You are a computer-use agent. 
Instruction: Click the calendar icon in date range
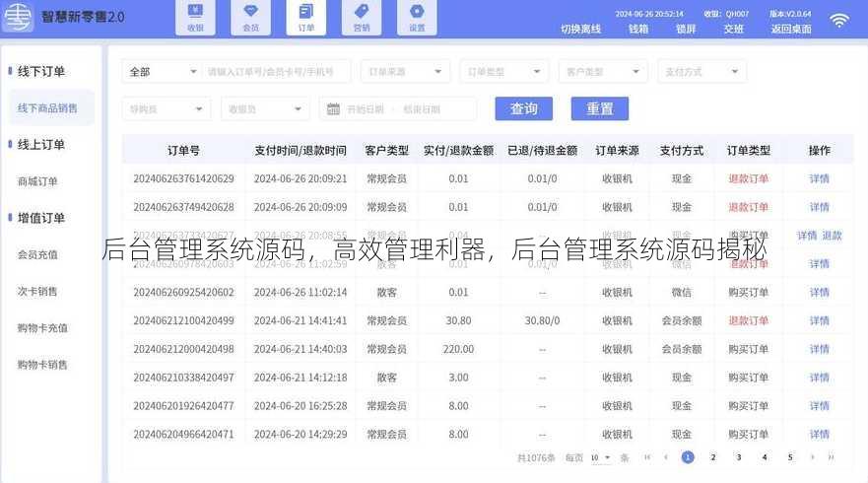(x=333, y=109)
